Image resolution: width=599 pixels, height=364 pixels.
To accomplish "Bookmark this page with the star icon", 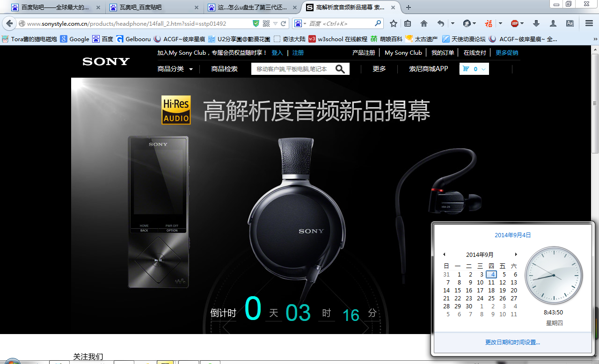I will [x=394, y=23].
